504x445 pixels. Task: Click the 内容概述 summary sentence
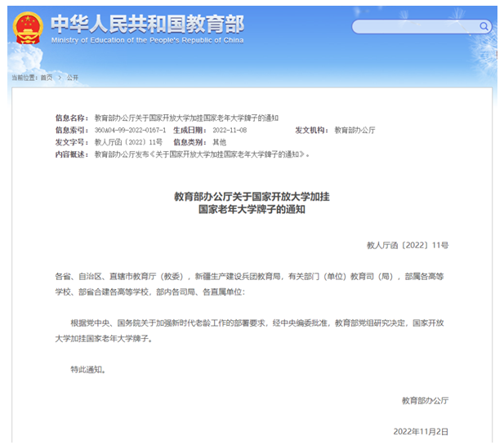pyautogui.click(x=202, y=154)
